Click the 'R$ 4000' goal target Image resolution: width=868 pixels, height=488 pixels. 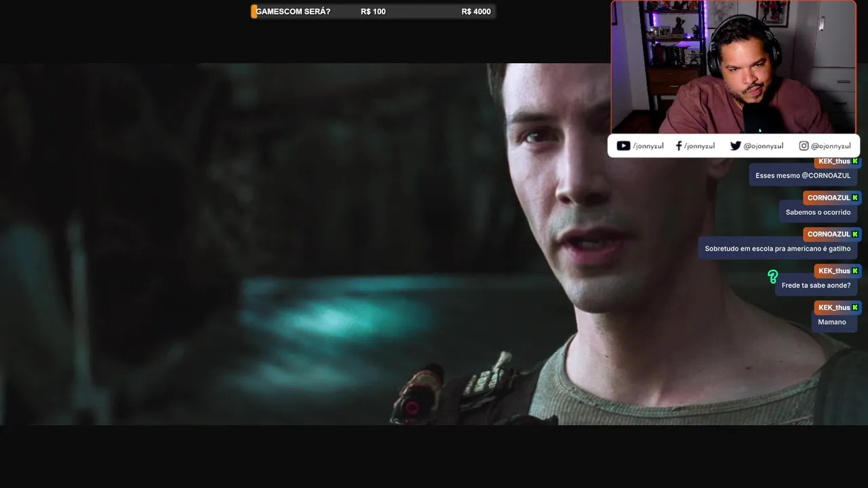coord(476,12)
